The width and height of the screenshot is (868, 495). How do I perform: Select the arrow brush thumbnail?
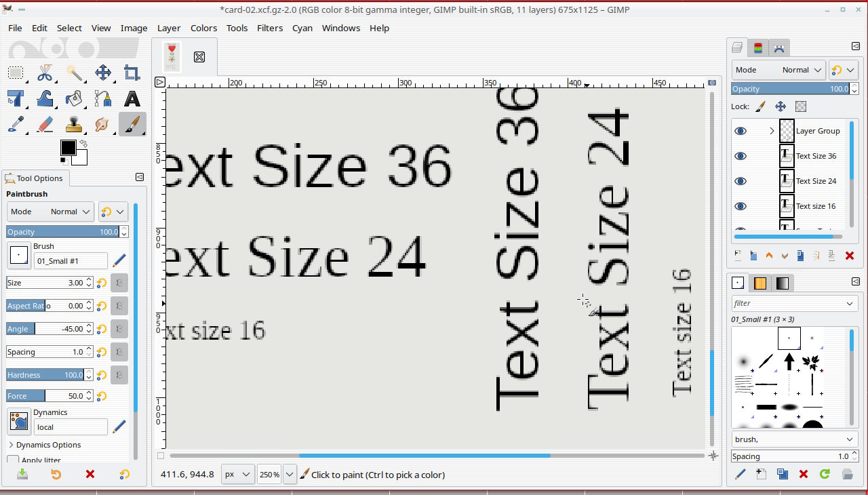(x=789, y=361)
